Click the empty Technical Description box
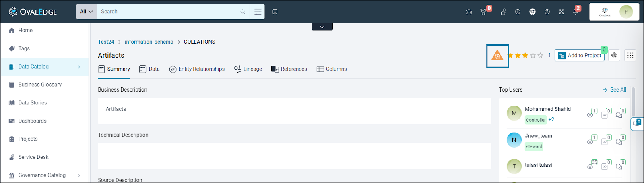644x183 pixels. pyautogui.click(x=294, y=156)
